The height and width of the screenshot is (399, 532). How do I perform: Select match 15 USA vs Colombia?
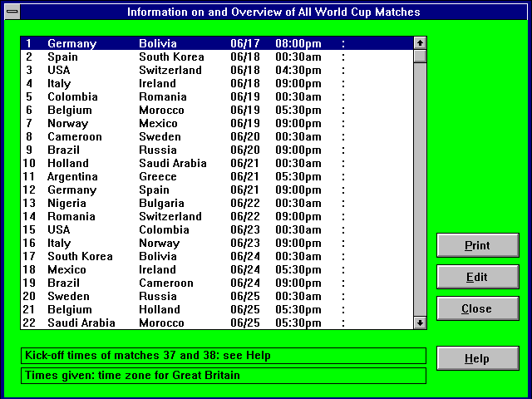pyautogui.click(x=217, y=229)
